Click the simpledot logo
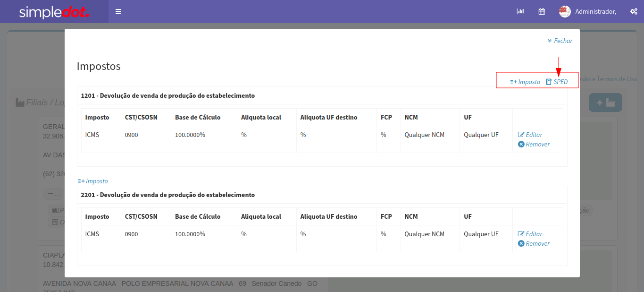Viewport: 644px width, 292px height. click(x=54, y=12)
